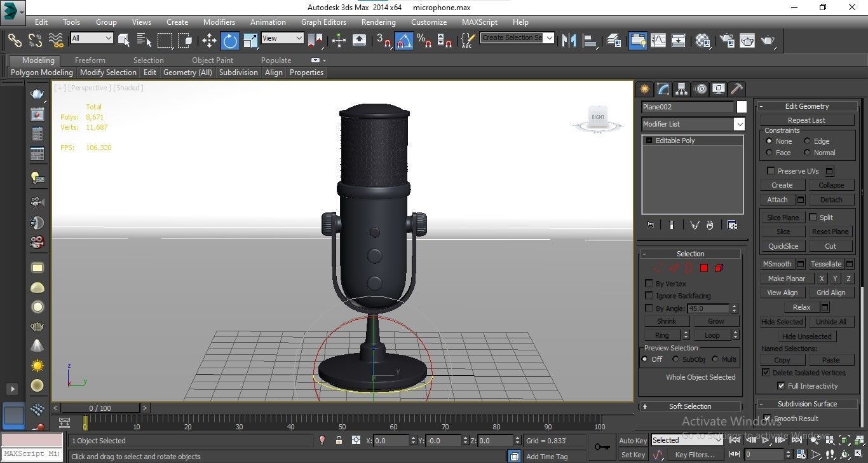Click the Make Planar button
This screenshot has height=463, width=868.
coord(787,279)
